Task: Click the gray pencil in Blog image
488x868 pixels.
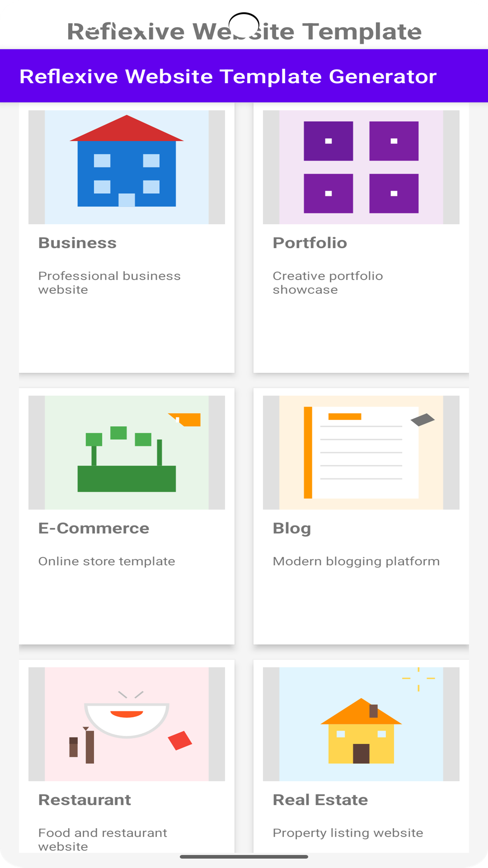Action: click(x=422, y=420)
